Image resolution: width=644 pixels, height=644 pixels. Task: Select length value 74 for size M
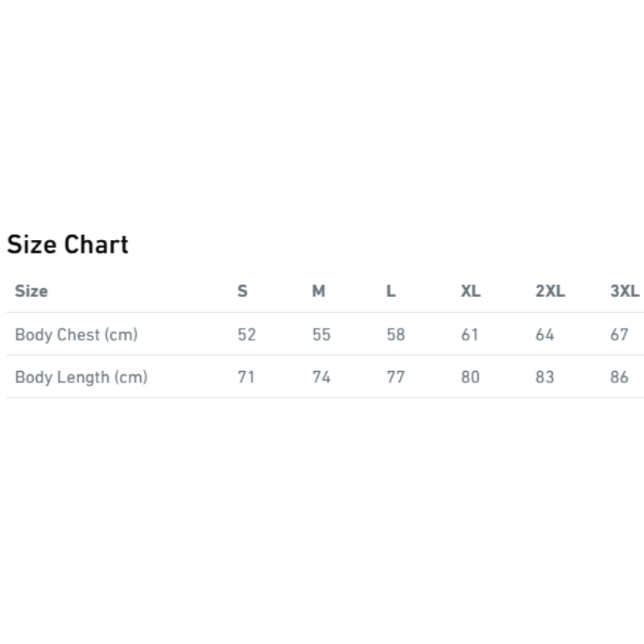[x=321, y=376]
